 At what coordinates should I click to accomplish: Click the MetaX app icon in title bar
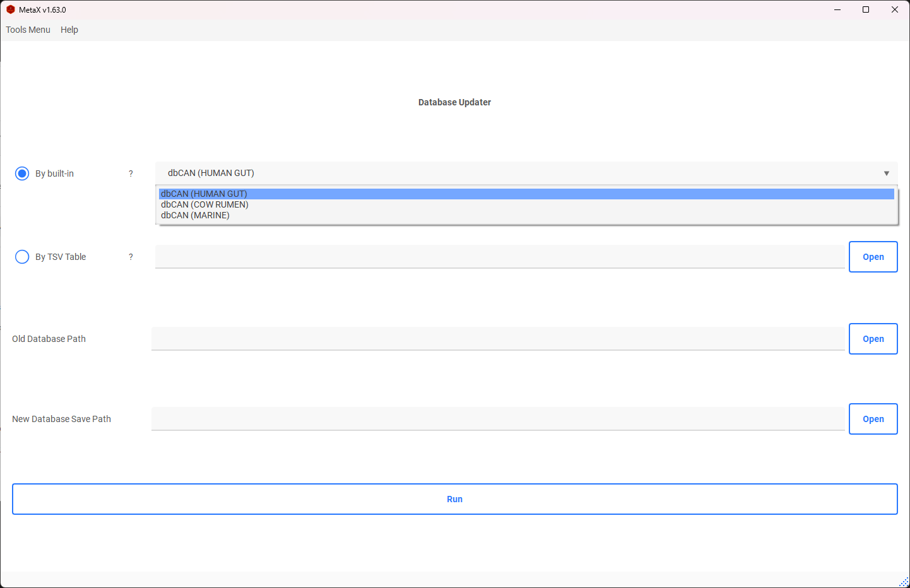pyautogui.click(x=11, y=9)
